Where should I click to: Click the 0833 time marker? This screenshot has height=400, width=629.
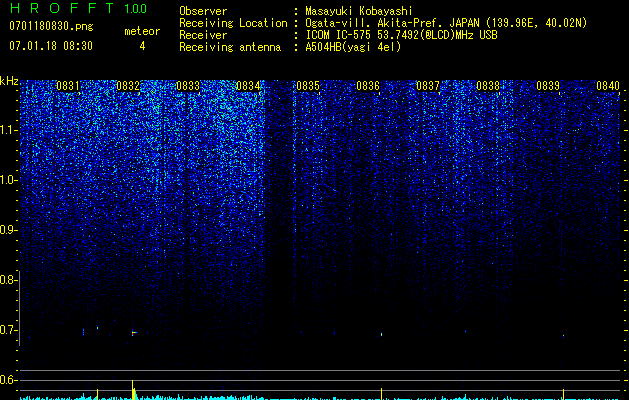(188, 86)
